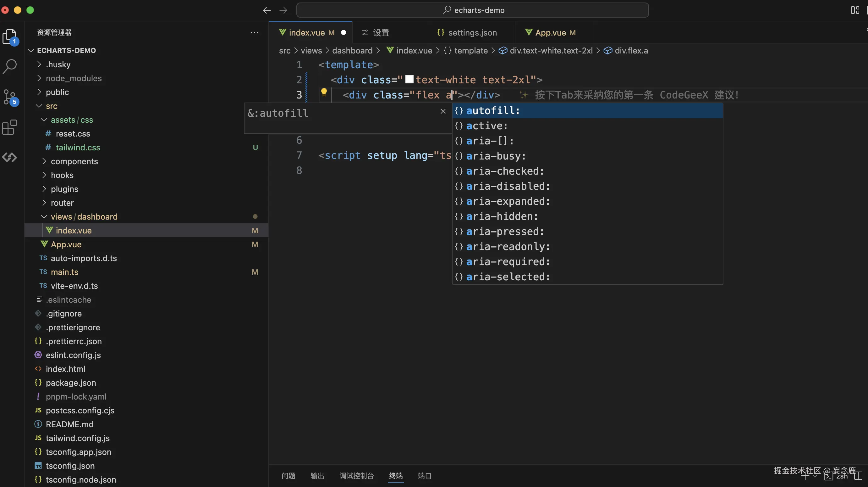This screenshot has height=487, width=868.
Task: Close the autofill suggestion details pane
Action: 443,111
